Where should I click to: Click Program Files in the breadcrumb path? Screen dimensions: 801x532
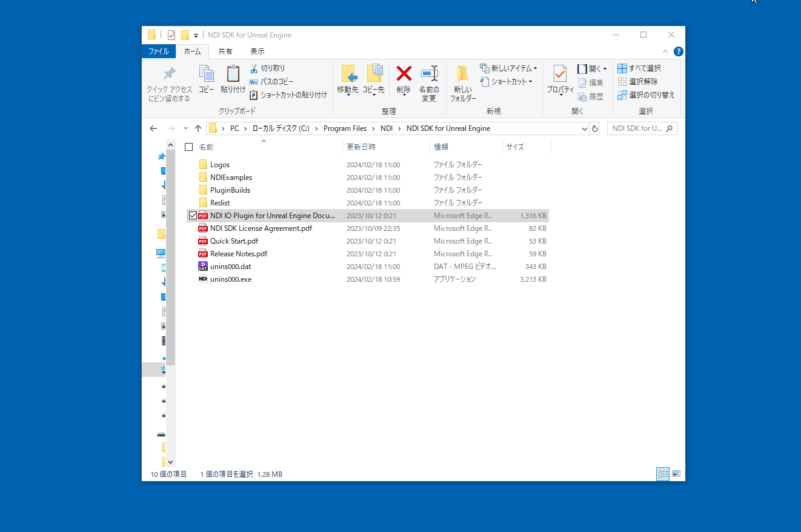pyautogui.click(x=345, y=128)
